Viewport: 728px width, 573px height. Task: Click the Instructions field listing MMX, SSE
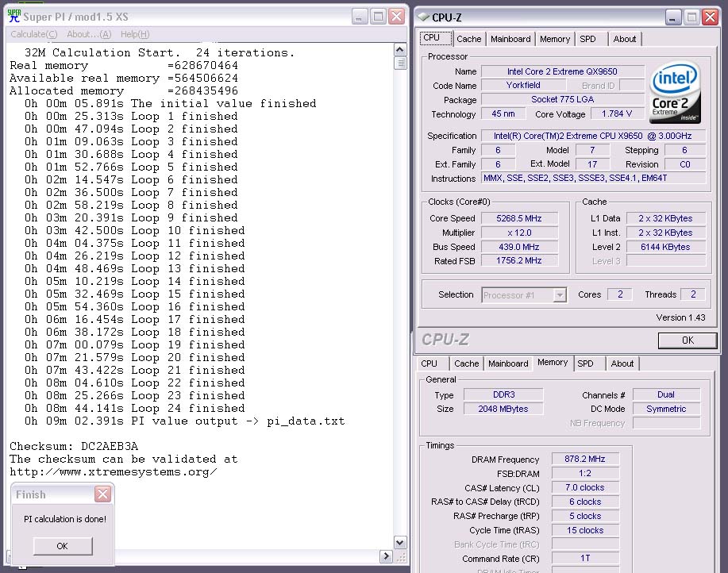click(593, 178)
